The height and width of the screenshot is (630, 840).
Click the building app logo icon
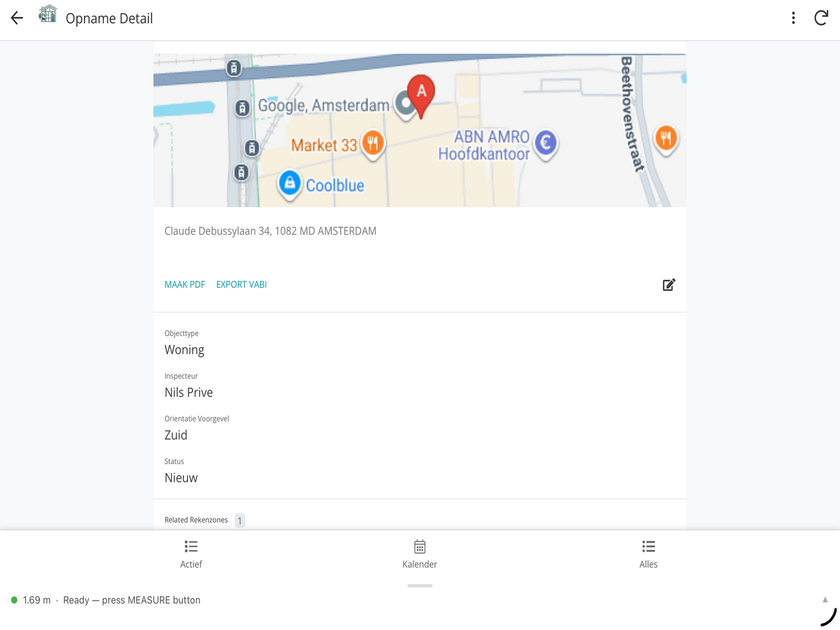[x=48, y=15]
